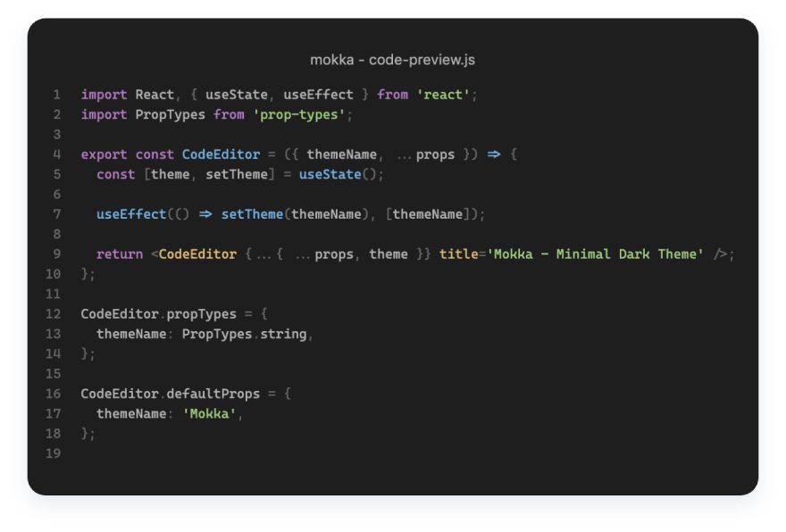
Task: Click 'setTheme' in line 5 destructuring
Action: pyautogui.click(x=237, y=174)
